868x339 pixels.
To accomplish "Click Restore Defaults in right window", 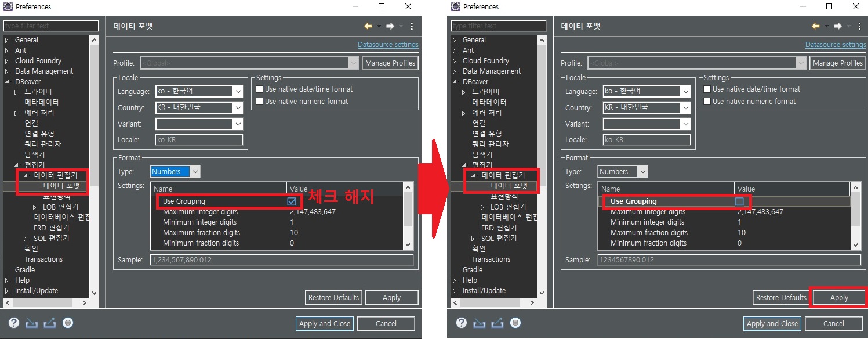I will click(781, 298).
